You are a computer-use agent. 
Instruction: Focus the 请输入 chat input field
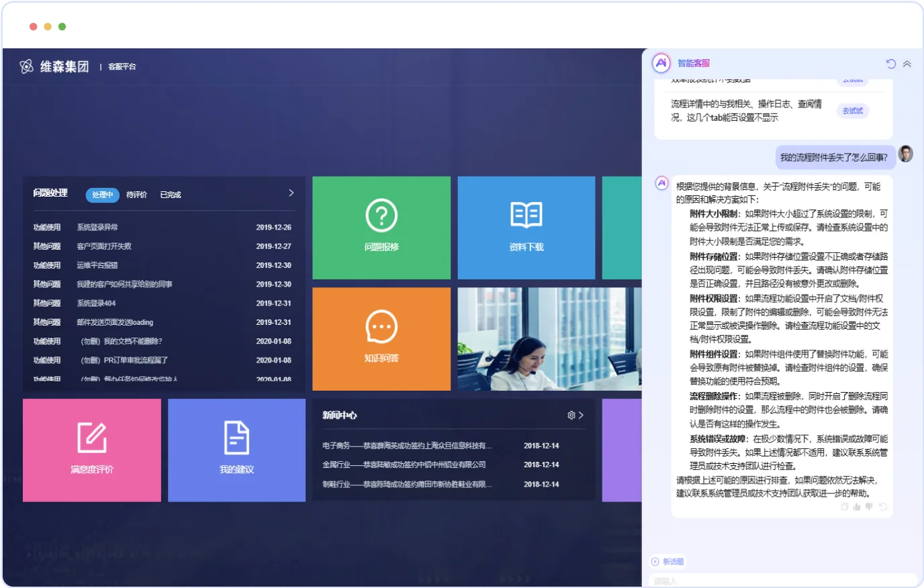click(782, 581)
